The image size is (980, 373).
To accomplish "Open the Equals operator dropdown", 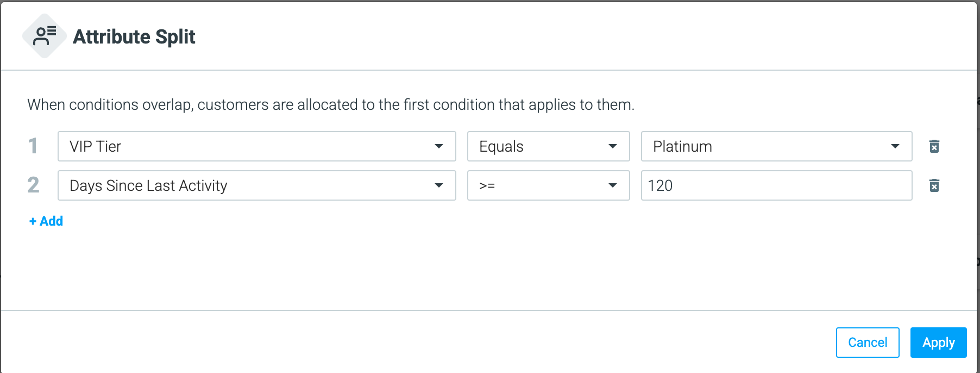I will [548, 146].
